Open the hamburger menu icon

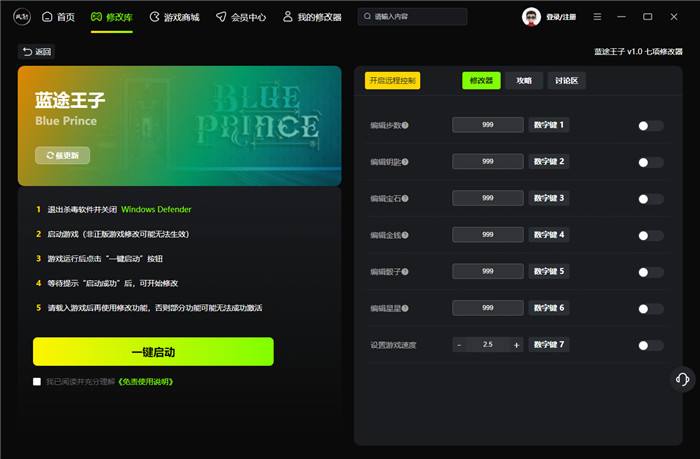[597, 17]
